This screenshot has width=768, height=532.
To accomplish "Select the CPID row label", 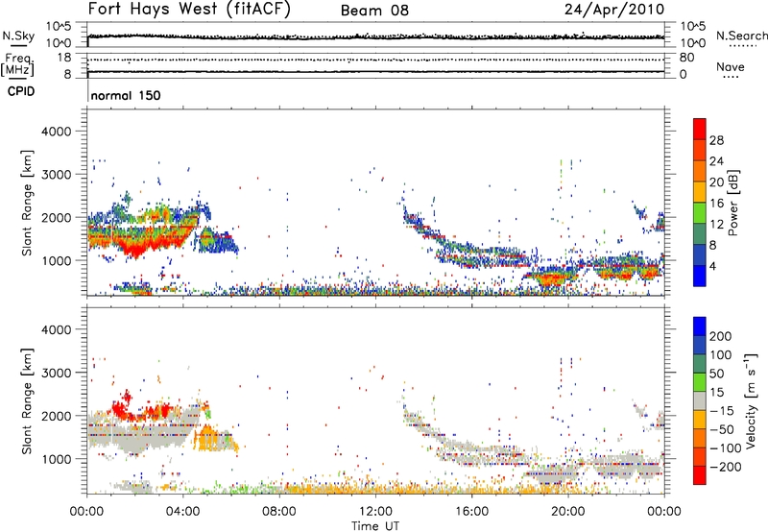I will tap(21, 91).
